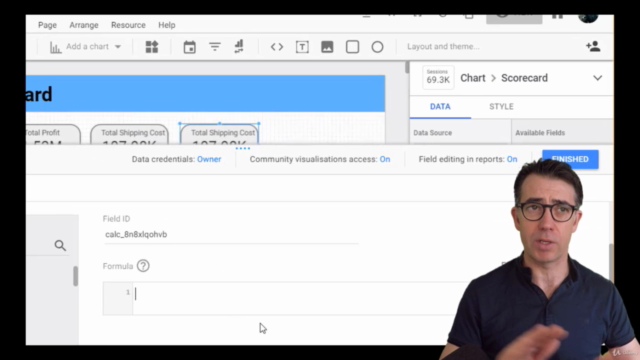Add a filter control
The width and height of the screenshot is (640, 360).
tap(215, 47)
